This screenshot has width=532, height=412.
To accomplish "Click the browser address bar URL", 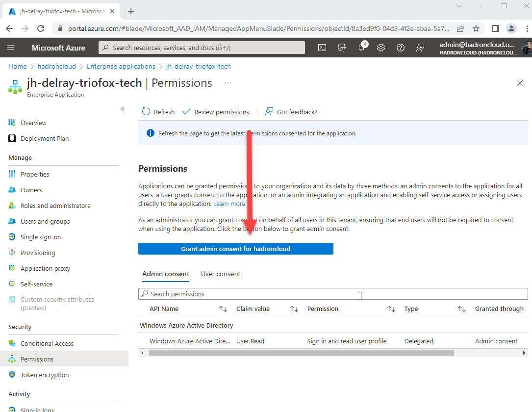I will (258, 28).
